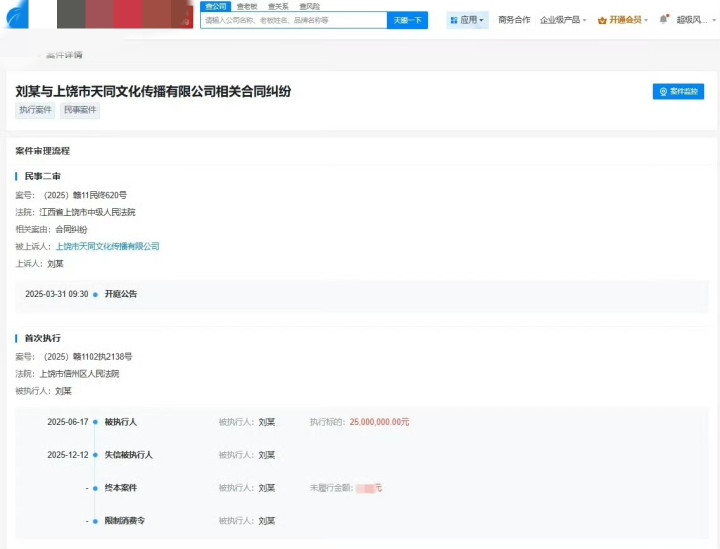Click the 开庭公告 timeline entry
Image resolution: width=720 pixels, height=549 pixels.
pyautogui.click(x=121, y=294)
